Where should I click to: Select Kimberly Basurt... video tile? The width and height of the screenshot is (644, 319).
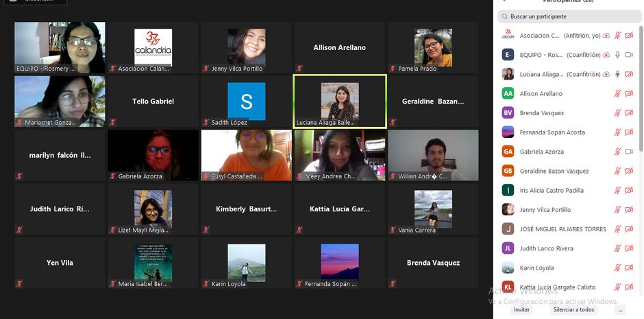pyautogui.click(x=247, y=209)
